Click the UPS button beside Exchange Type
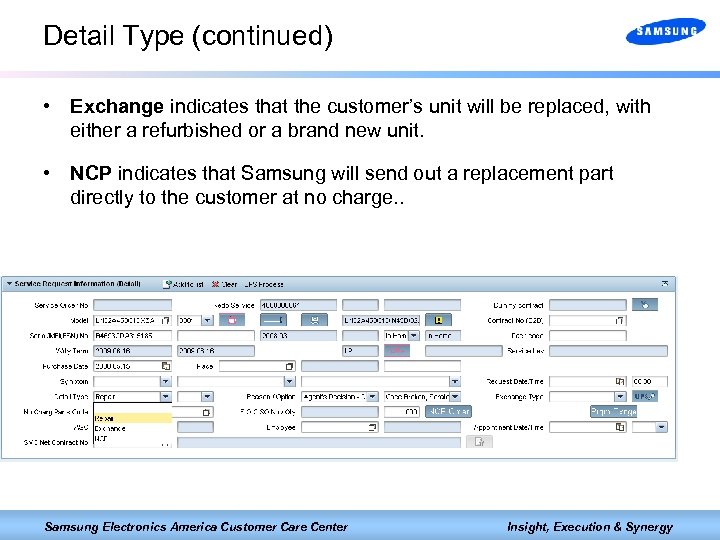The height and width of the screenshot is (540, 720). click(x=645, y=396)
